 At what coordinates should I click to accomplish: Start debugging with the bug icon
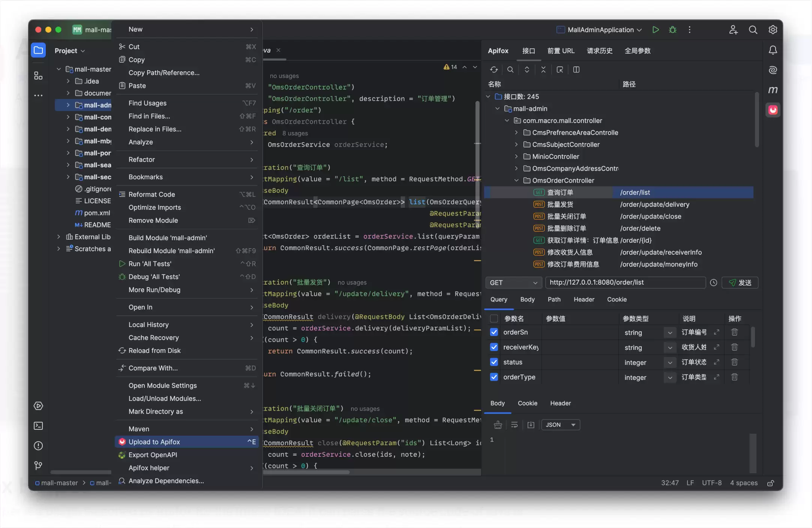point(672,30)
